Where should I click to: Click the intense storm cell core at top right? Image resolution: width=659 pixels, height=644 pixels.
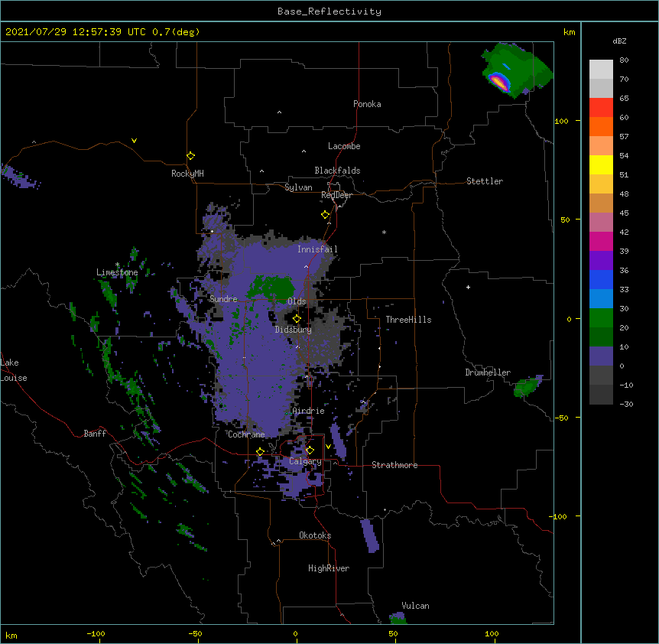point(499,81)
